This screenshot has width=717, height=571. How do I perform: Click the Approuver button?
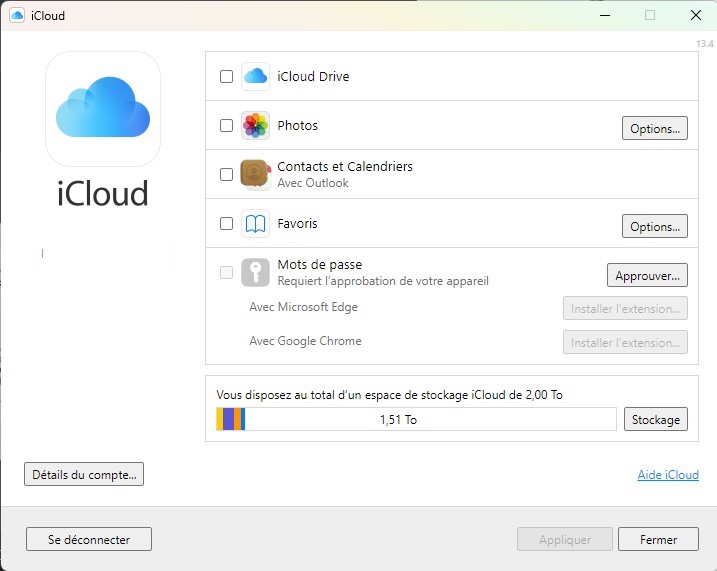[x=647, y=276]
